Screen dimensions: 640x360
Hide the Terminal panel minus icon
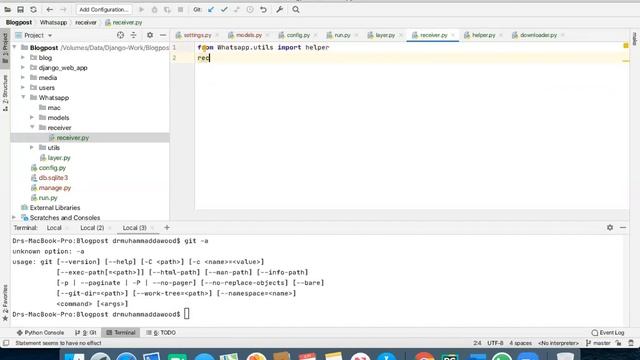tap(623, 227)
